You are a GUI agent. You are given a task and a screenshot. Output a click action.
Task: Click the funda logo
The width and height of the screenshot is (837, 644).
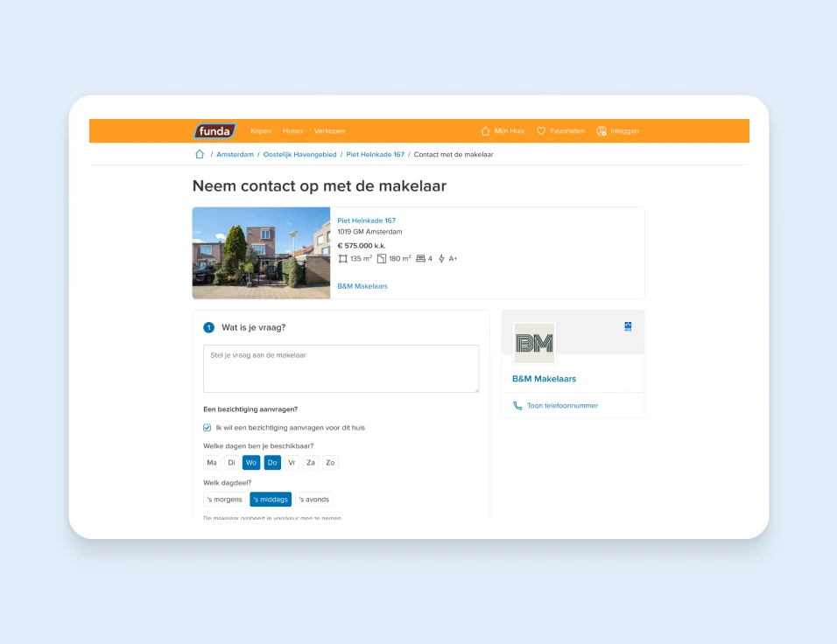point(215,131)
